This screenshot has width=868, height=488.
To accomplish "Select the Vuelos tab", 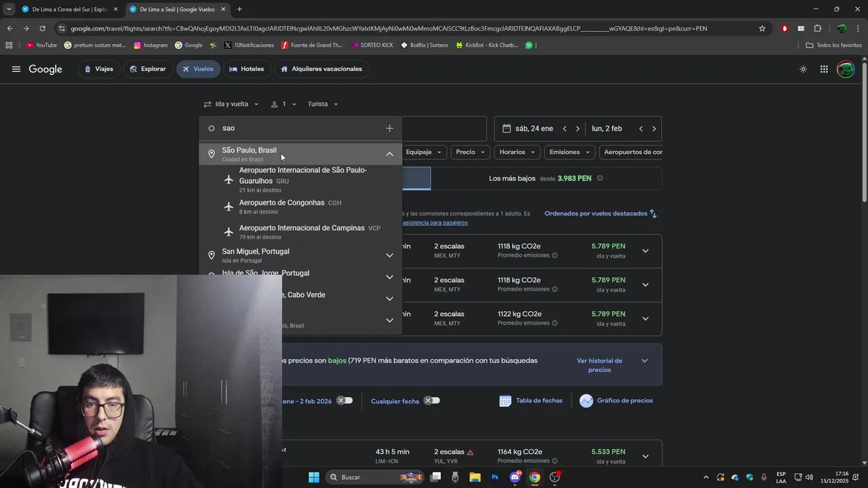I will click(197, 69).
